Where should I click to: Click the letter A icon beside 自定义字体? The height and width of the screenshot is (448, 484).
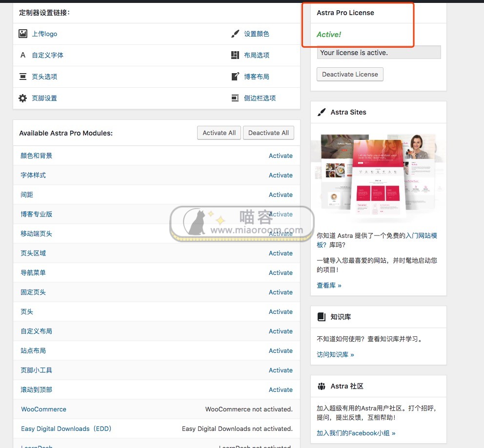(x=23, y=55)
